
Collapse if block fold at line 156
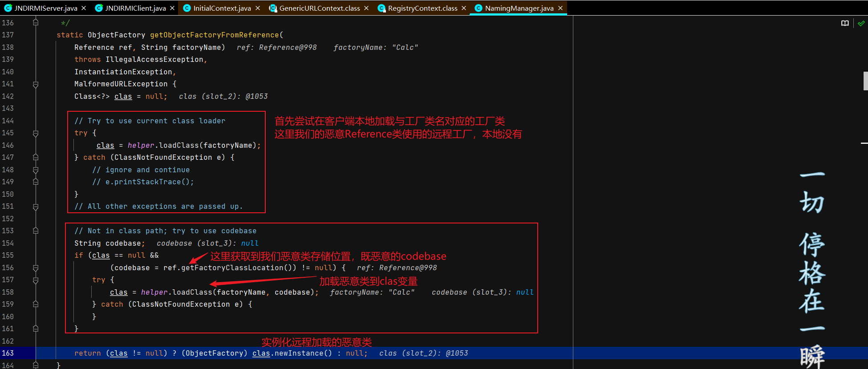(36, 268)
